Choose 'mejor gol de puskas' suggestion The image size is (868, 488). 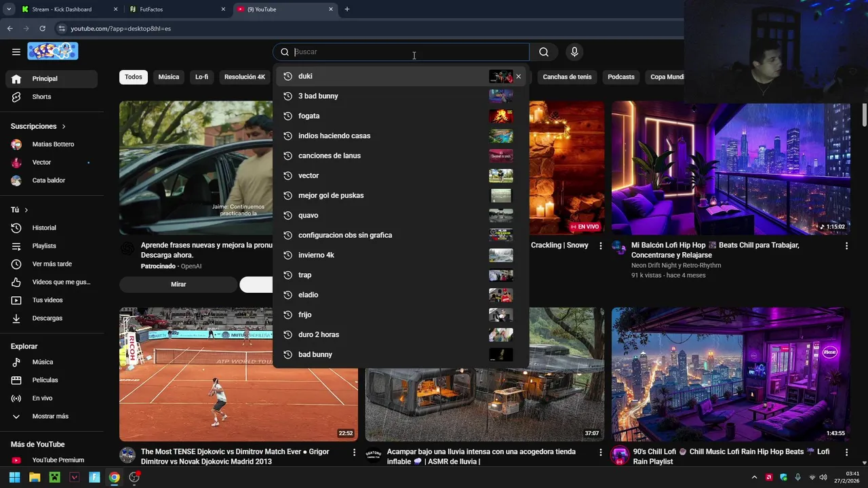pos(401,196)
